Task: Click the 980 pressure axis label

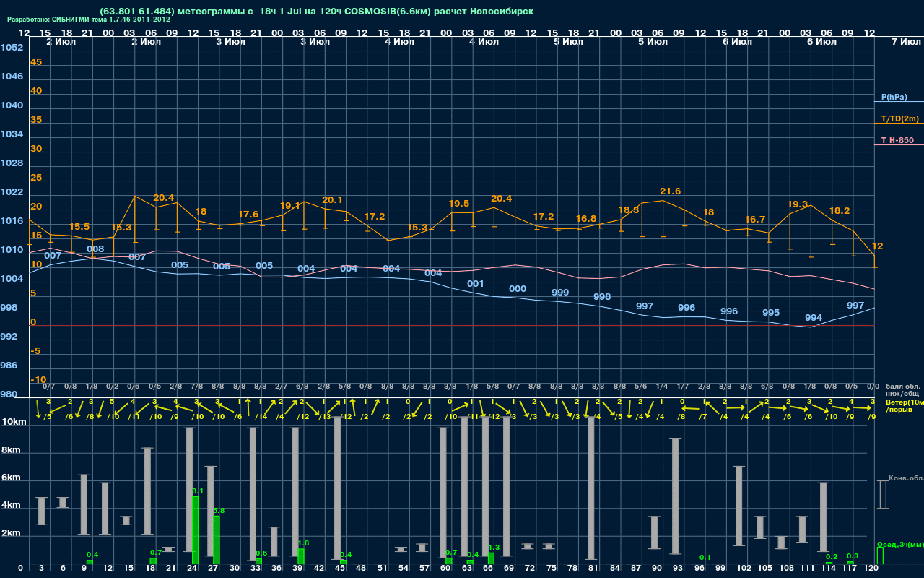Action: (9, 394)
